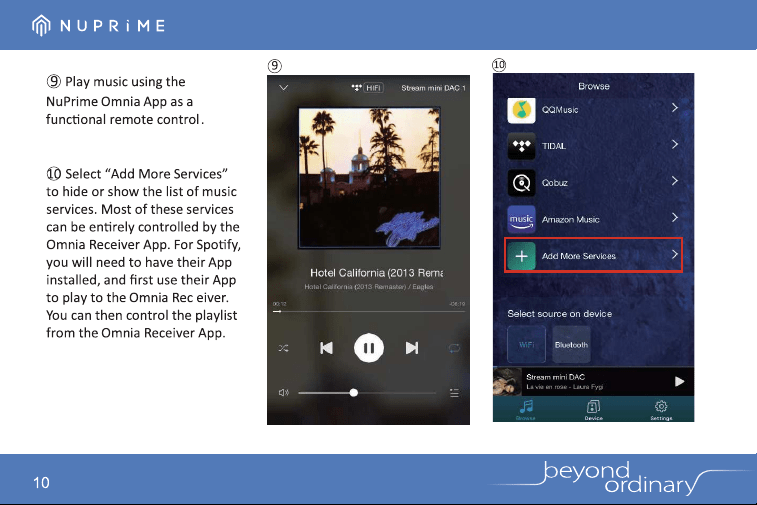Open mini player album thumbnail
This screenshot has height=505, width=757.
(x=507, y=381)
